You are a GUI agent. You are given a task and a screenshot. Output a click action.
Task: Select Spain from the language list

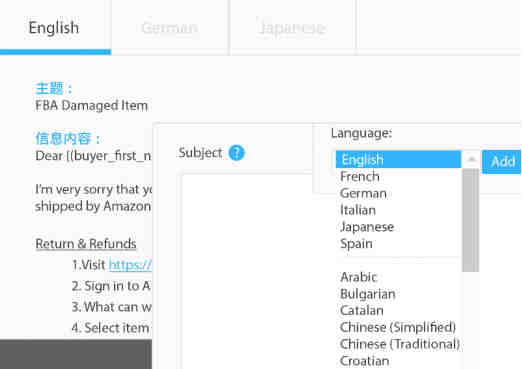point(398,244)
